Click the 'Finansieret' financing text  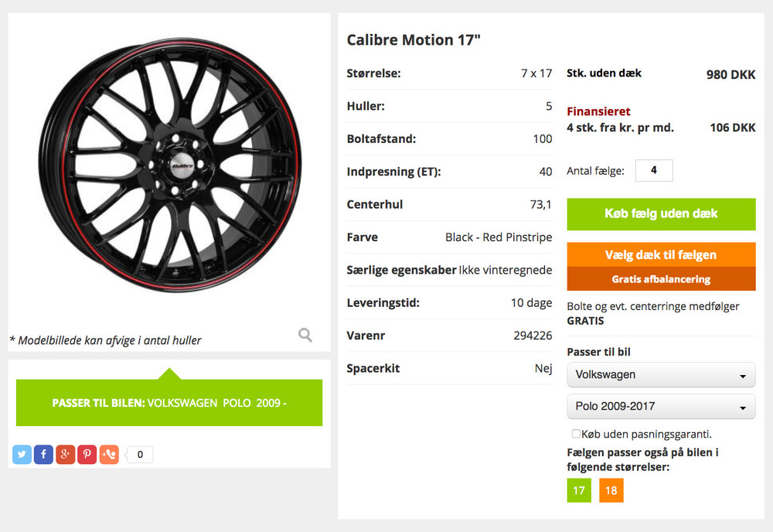(598, 111)
